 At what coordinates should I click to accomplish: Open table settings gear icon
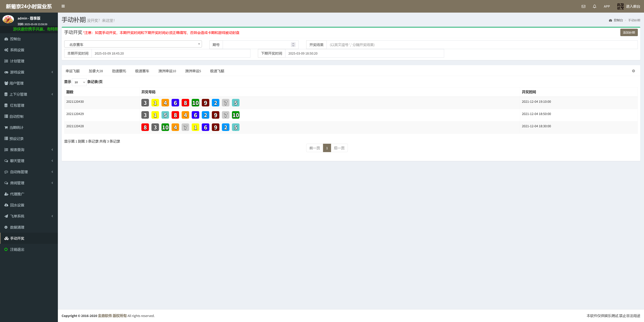[x=633, y=71]
